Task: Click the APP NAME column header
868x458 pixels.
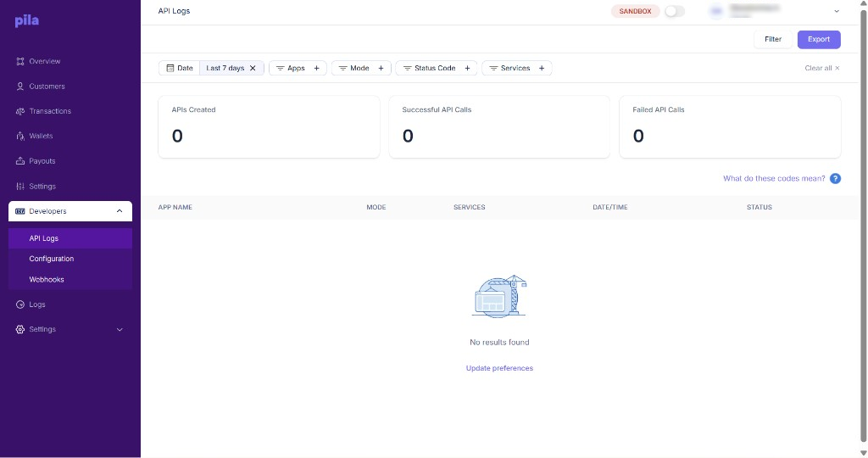Action: point(175,207)
